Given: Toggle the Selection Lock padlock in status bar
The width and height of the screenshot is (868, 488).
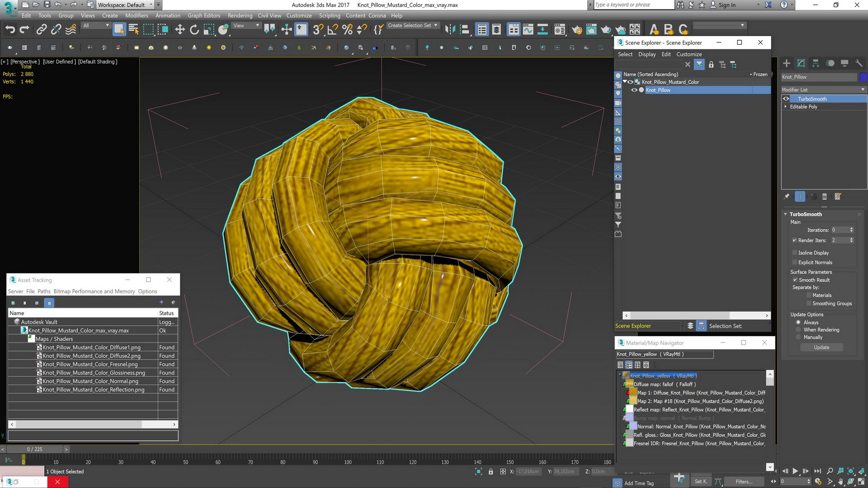Looking at the screenshot, I should pos(491,471).
